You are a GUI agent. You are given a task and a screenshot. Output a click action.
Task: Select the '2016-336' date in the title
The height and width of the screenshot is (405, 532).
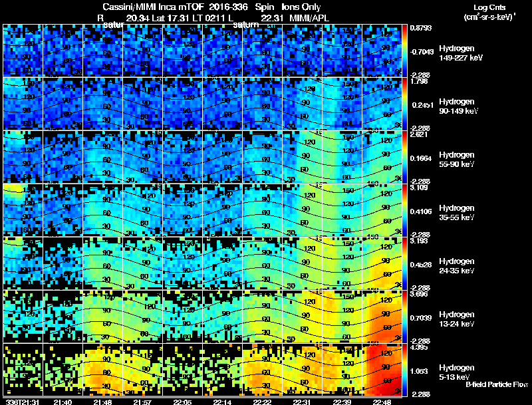tap(228, 7)
